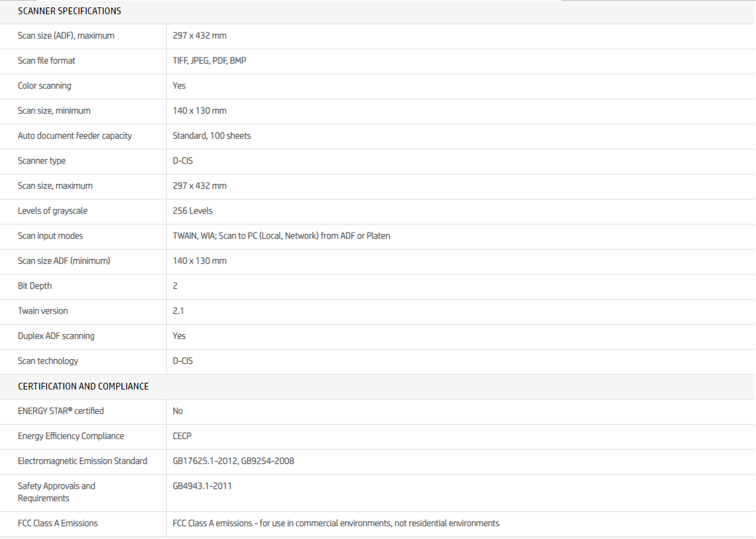756x539 pixels.
Task: Click the 'GB17625.1-2012, GB9254-2008' emission standard value
Action: pyautogui.click(x=233, y=461)
